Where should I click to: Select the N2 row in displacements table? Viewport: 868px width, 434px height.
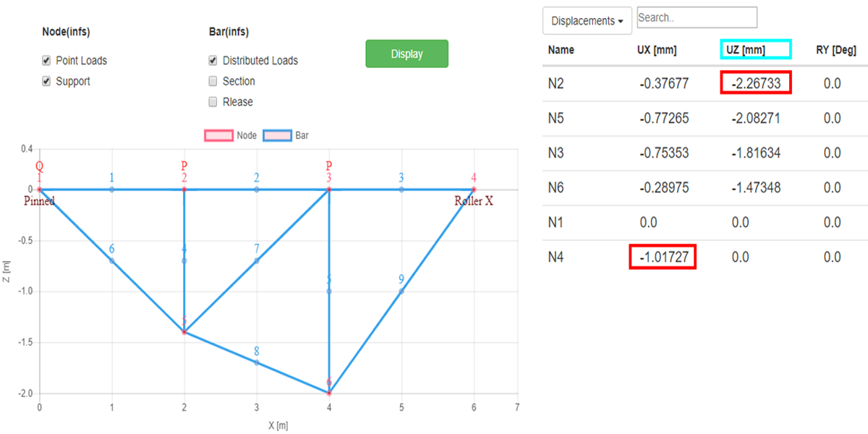coord(705,84)
